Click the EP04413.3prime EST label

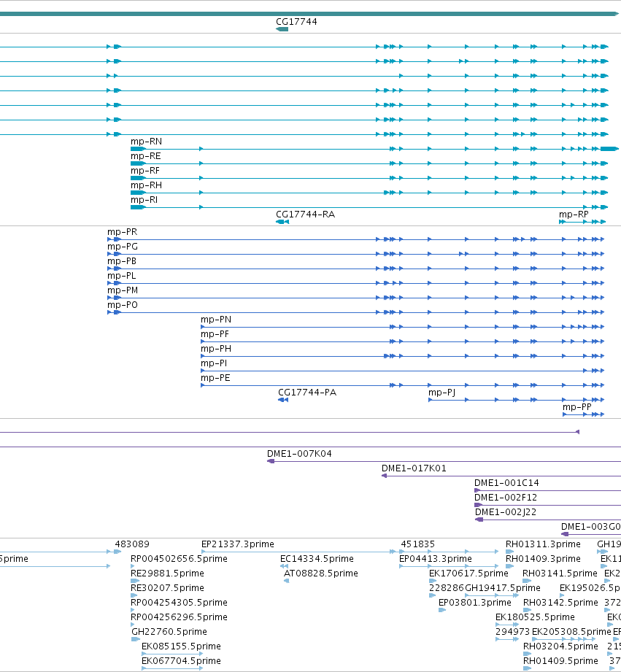(x=436, y=558)
